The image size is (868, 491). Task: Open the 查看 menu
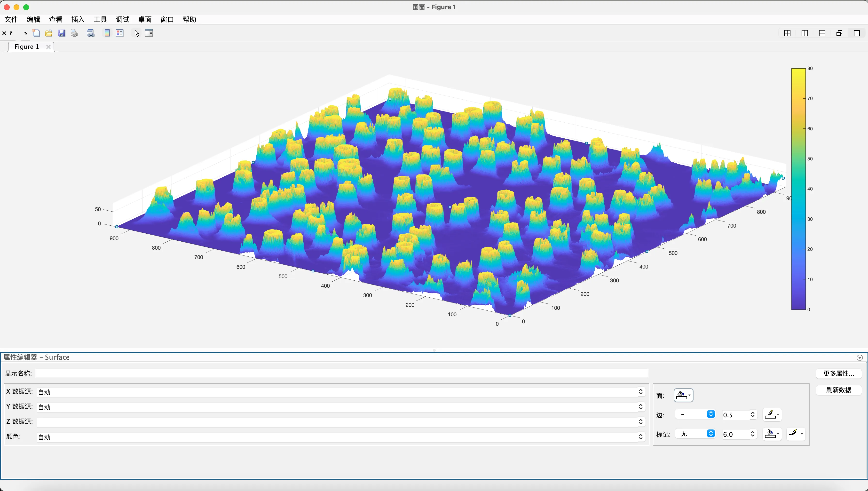(56, 19)
